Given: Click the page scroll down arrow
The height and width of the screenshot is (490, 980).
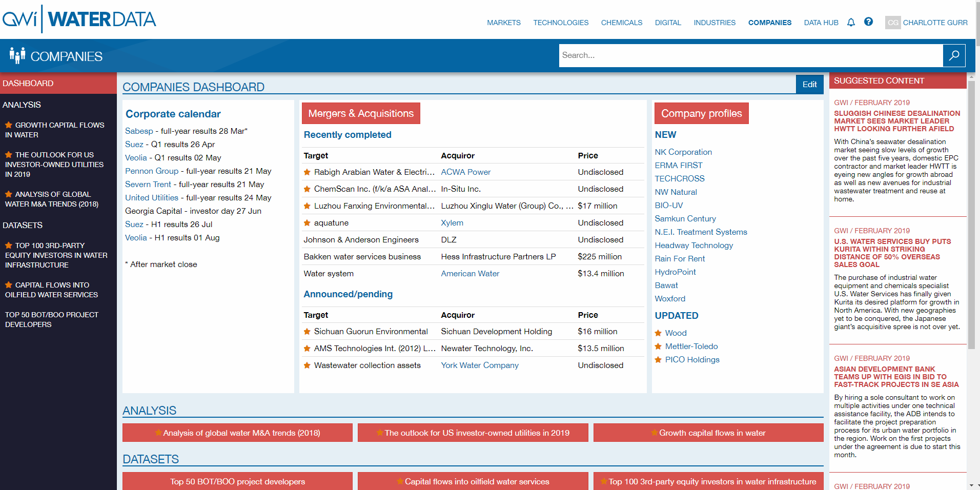Looking at the screenshot, I should point(971,485).
